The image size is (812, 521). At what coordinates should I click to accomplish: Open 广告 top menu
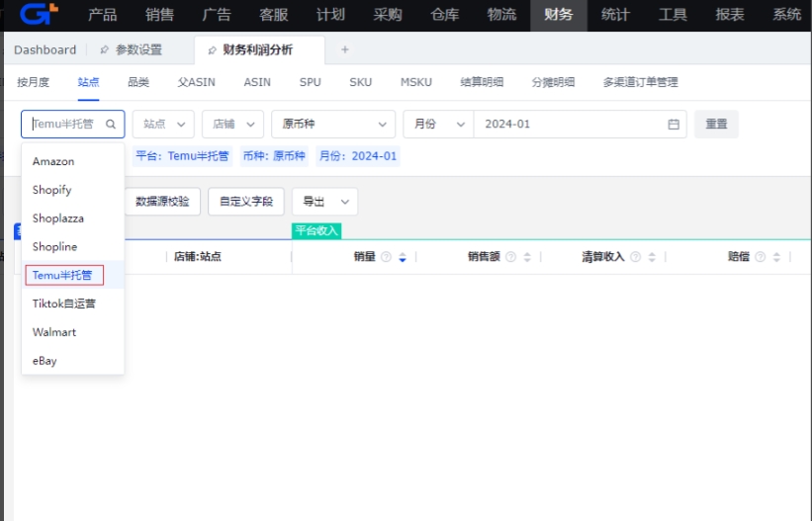click(x=217, y=15)
